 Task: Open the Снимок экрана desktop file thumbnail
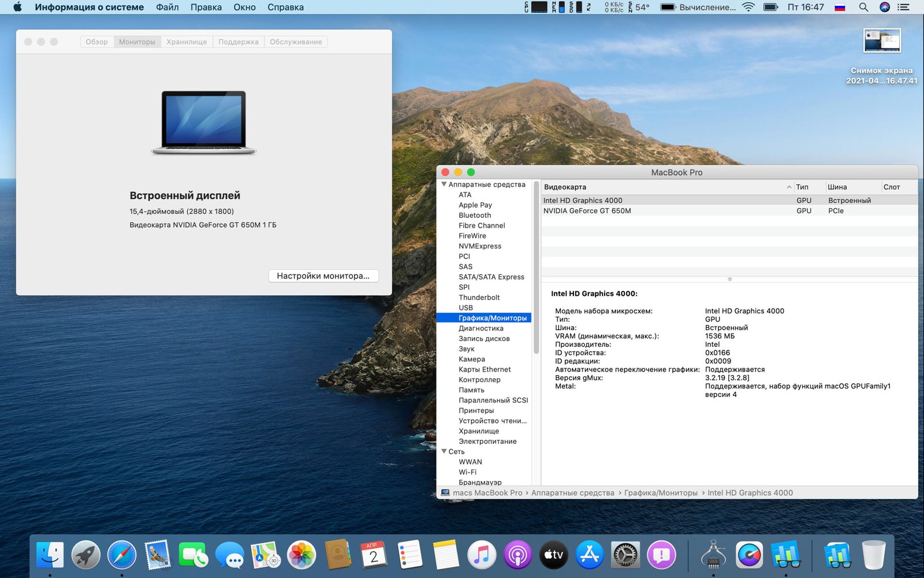[882, 41]
